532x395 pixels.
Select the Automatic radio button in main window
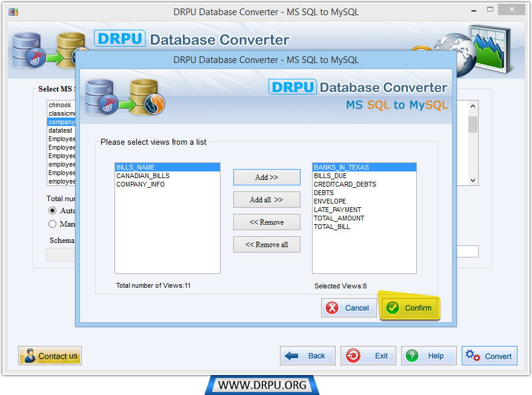[x=52, y=211]
